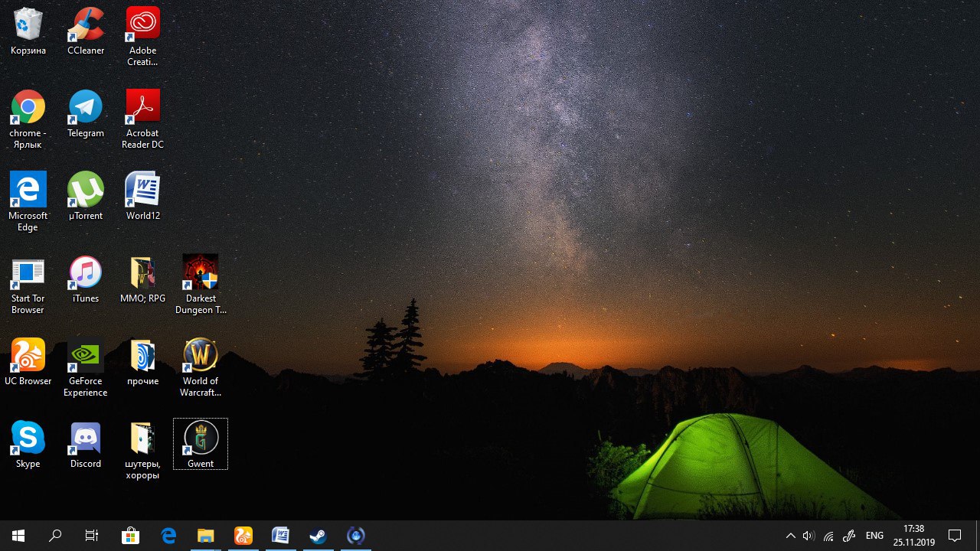
Task: Select the Gwent desktop shortcut
Action: [201, 444]
